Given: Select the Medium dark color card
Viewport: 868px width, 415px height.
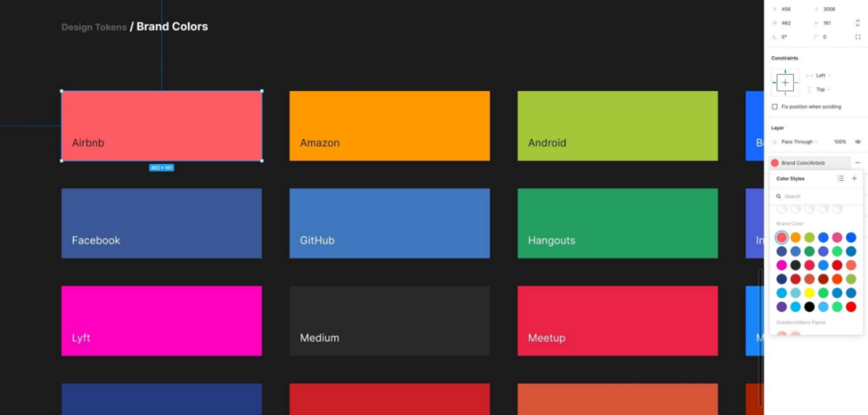Looking at the screenshot, I should pyautogui.click(x=390, y=321).
